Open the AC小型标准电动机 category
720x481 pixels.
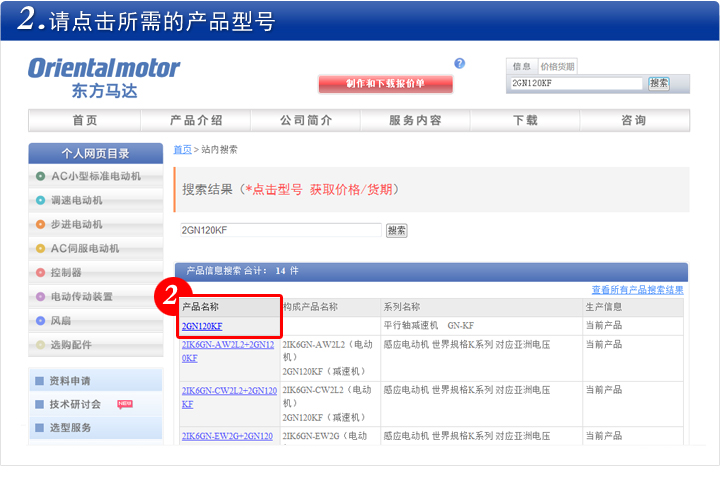point(96,176)
